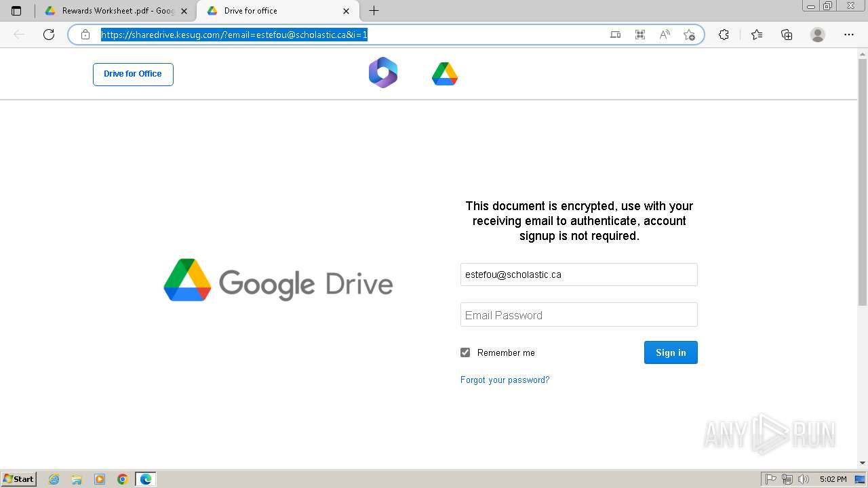Click the Remember me label
Screen dimensions: 868x488
click(x=506, y=352)
